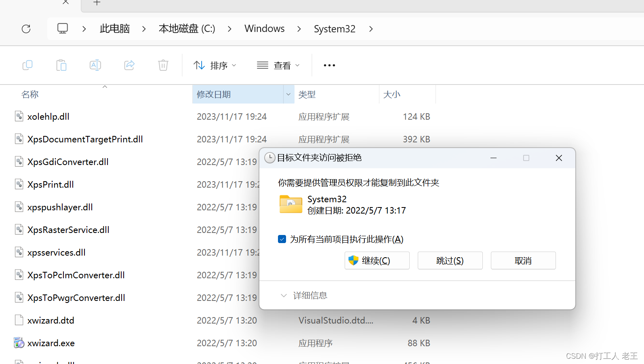644x364 pixels.
Task: Click VisualStudio.dtd type of xwizard.dtd
Action: point(336,320)
